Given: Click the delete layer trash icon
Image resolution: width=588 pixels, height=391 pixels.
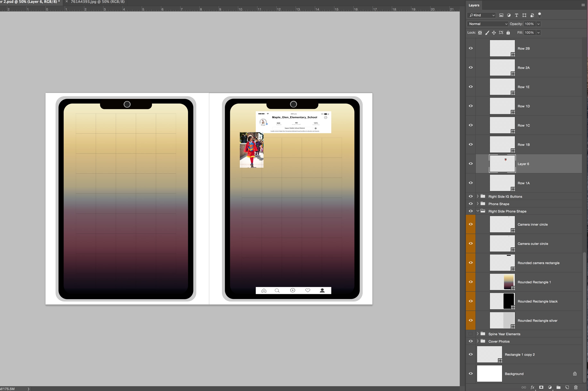Looking at the screenshot, I should click(x=575, y=387).
